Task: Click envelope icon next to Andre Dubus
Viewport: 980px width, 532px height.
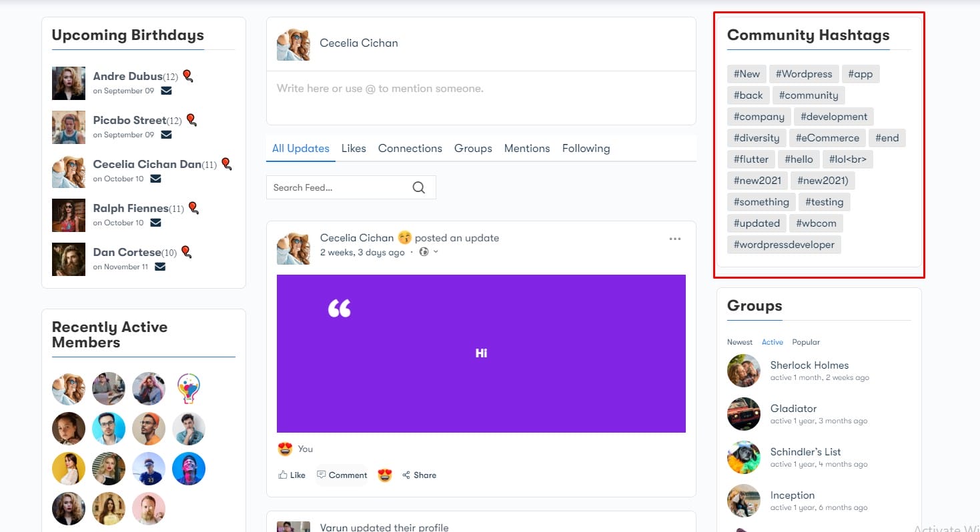Action: click(166, 91)
